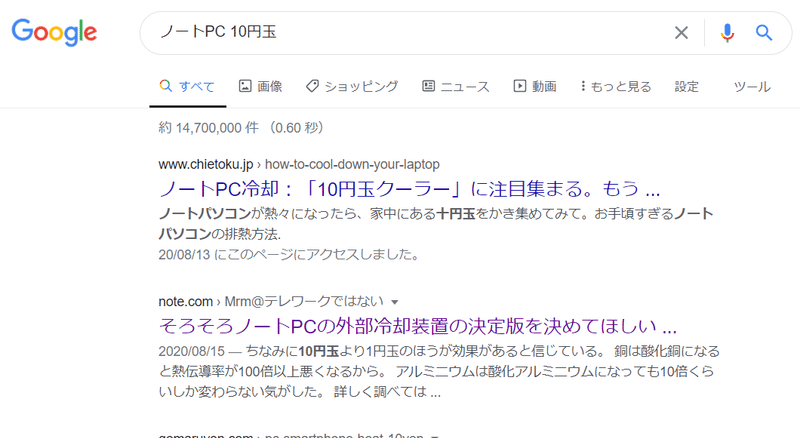
Task: Open the そろそろノートPCの外部冷却装置 result
Action: click(x=417, y=326)
